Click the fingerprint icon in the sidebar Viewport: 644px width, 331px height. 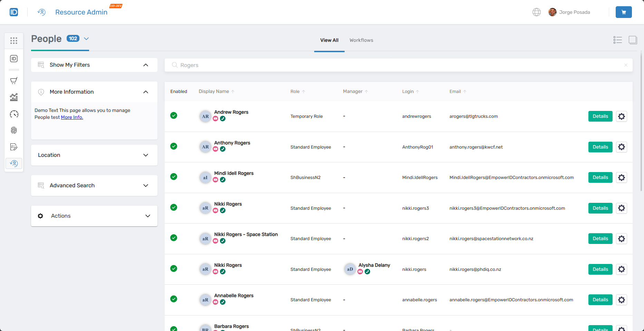pyautogui.click(x=14, y=130)
